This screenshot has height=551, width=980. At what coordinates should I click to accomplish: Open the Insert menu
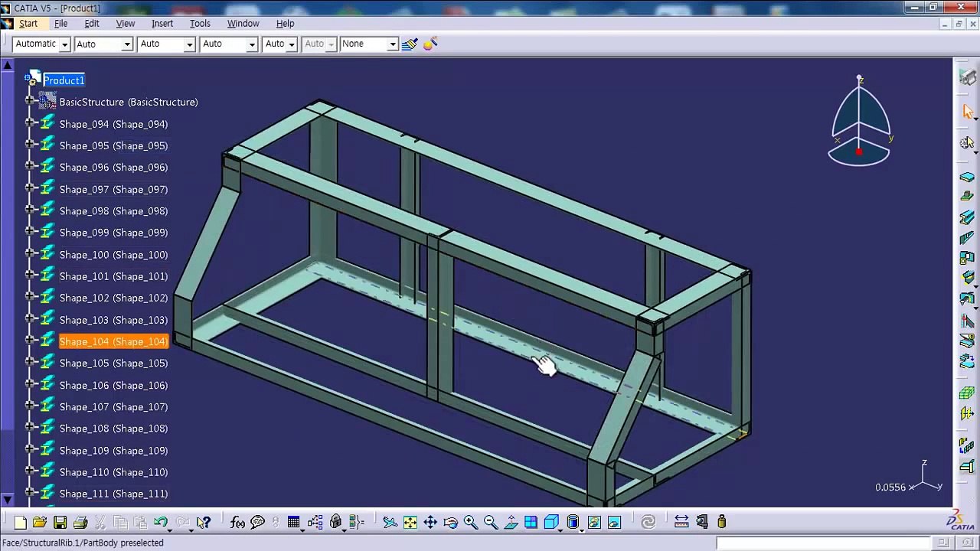[162, 24]
